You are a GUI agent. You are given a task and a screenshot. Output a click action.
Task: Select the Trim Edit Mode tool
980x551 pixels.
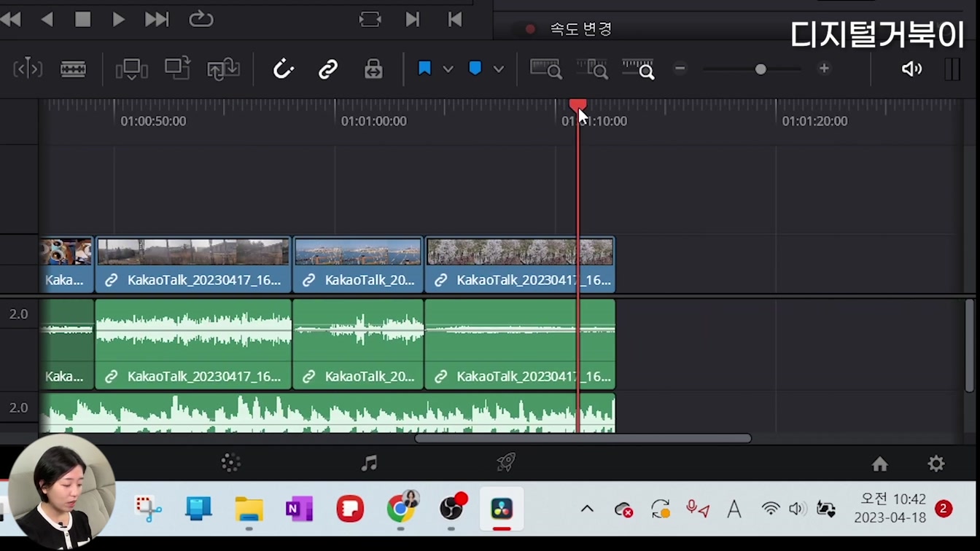(28, 69)
